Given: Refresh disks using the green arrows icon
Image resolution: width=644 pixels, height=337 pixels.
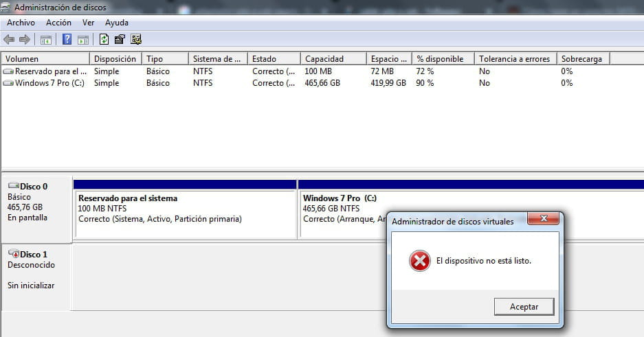Looking at the screenshot, I should coord(104,39).
